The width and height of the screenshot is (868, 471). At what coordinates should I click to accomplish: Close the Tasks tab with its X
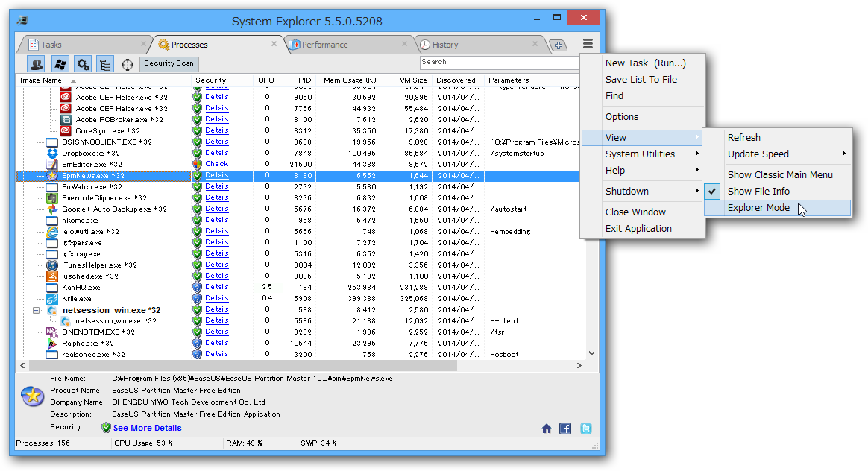143,44
